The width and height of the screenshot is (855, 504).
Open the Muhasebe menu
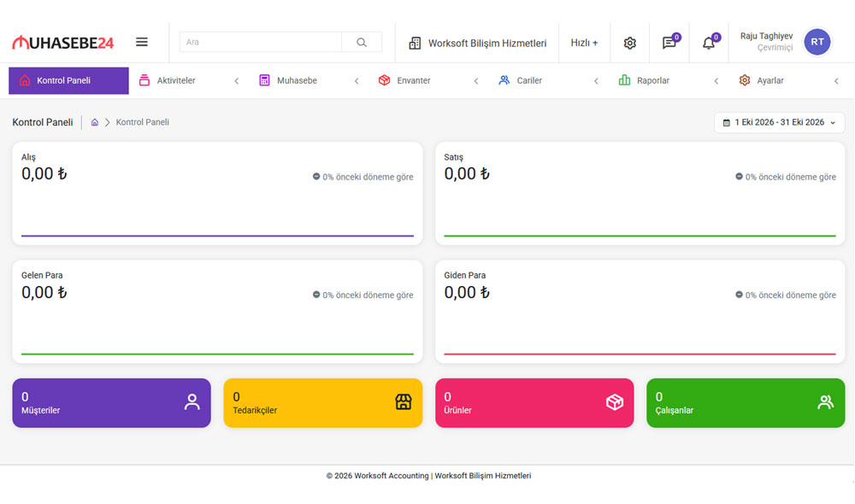(309, 80)
